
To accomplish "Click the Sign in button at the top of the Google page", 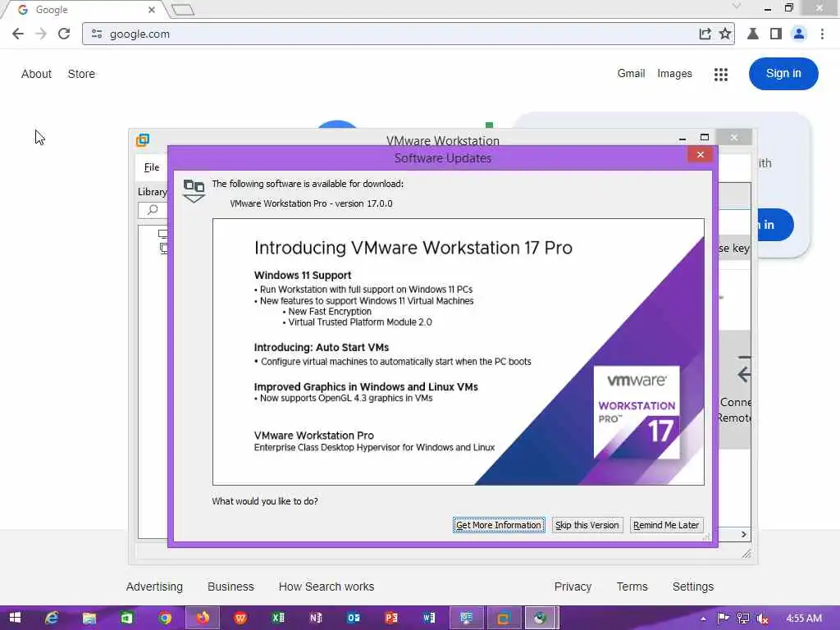I will (783, 73).
